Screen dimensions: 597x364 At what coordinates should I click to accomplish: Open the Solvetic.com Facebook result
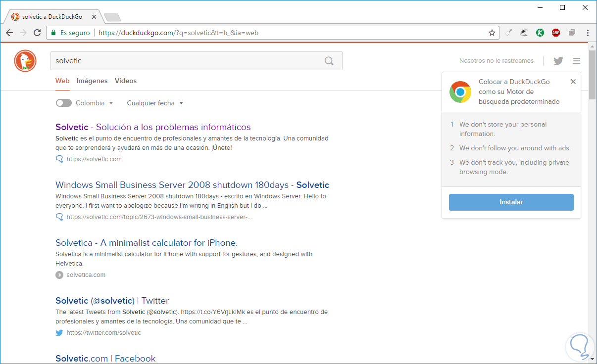[x=105, y=359]
